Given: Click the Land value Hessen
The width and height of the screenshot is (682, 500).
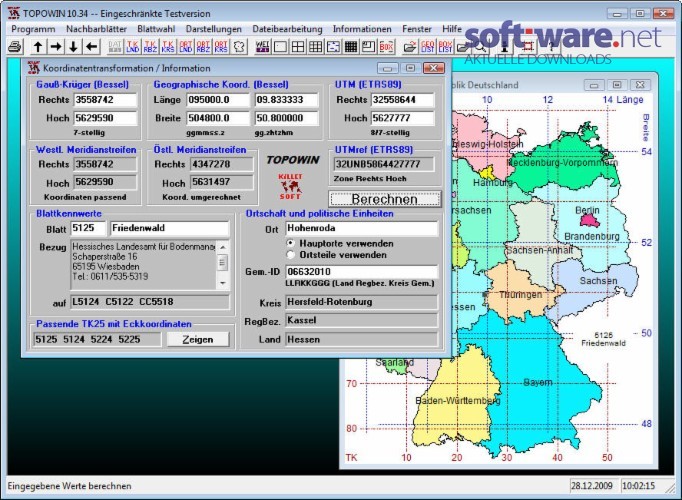Looking at the screenshot, I should pyautogui.click(x=361, y=340).
